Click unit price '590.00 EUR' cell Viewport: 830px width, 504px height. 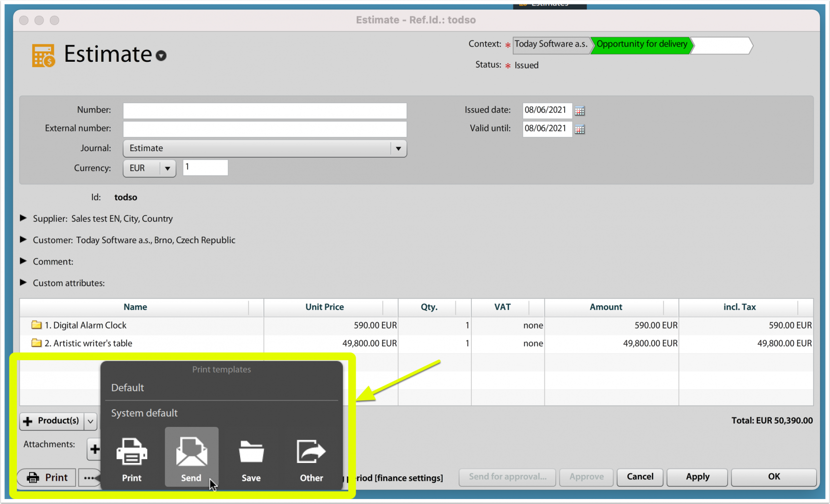point(375,325)
